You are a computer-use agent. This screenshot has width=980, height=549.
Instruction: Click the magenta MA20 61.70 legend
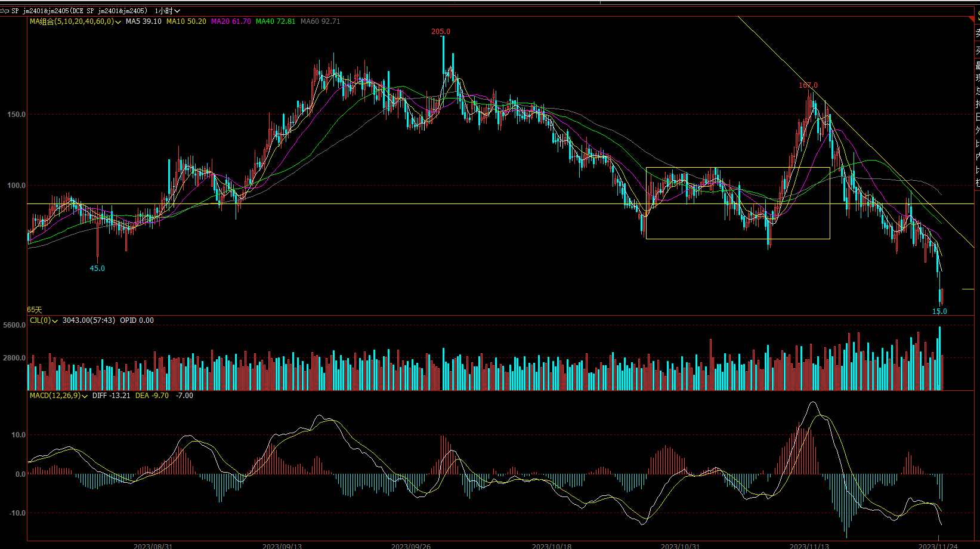tap(231, 21)
